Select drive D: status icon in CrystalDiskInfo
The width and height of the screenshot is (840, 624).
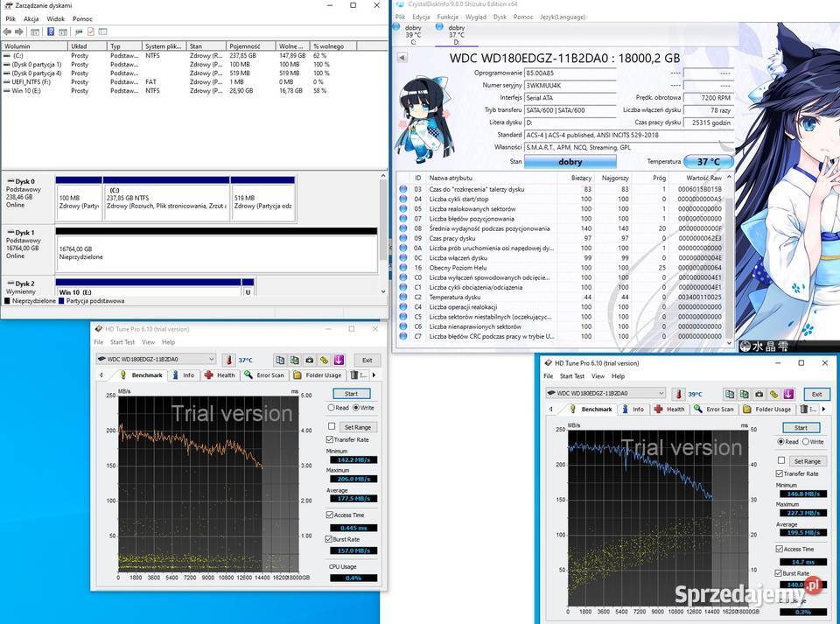[440, 27]
